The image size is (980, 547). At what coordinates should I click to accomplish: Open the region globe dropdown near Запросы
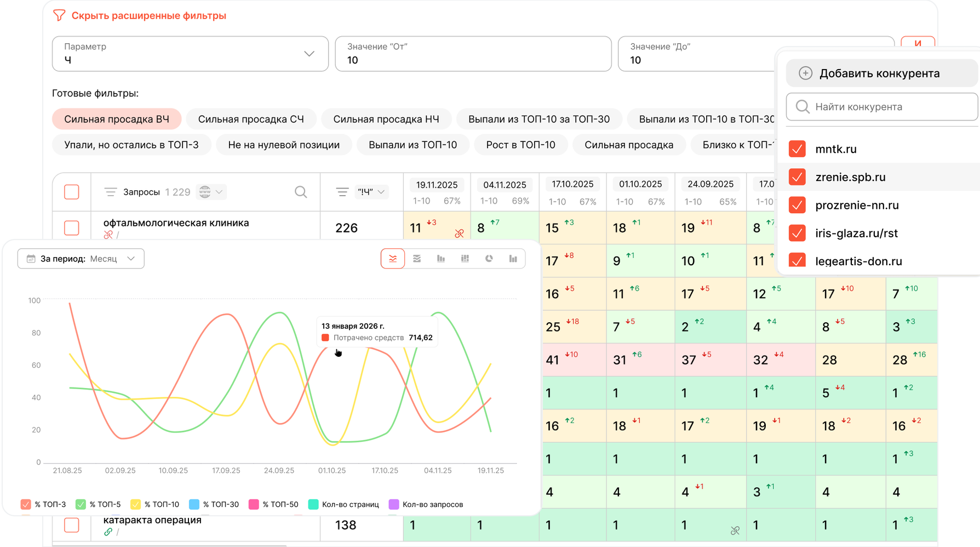pos(211,192)
